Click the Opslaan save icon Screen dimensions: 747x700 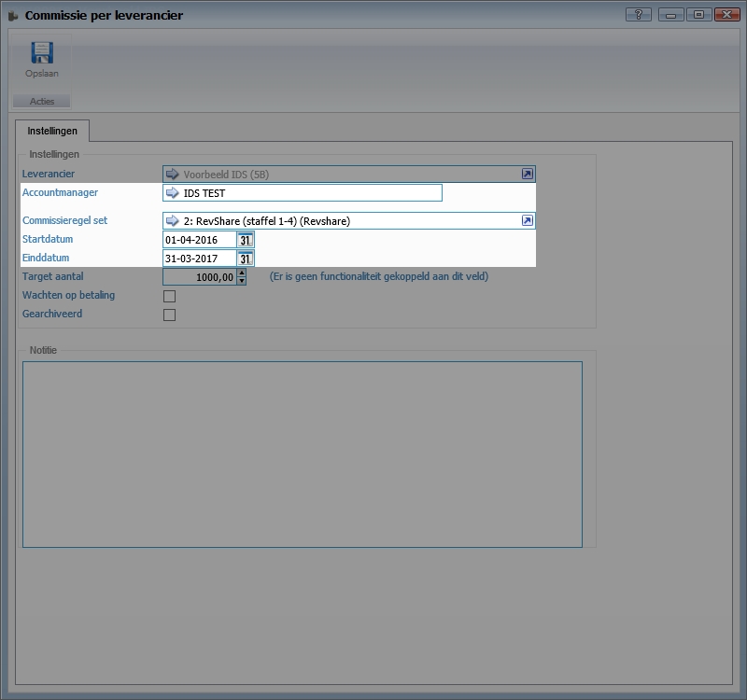pos(42,54)
